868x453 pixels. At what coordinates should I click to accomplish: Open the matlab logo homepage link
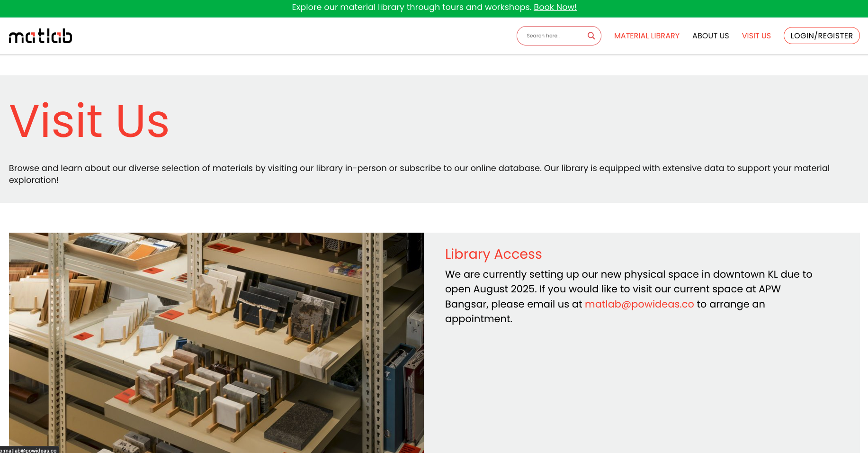pyautogui.click(x=41, y=36)
